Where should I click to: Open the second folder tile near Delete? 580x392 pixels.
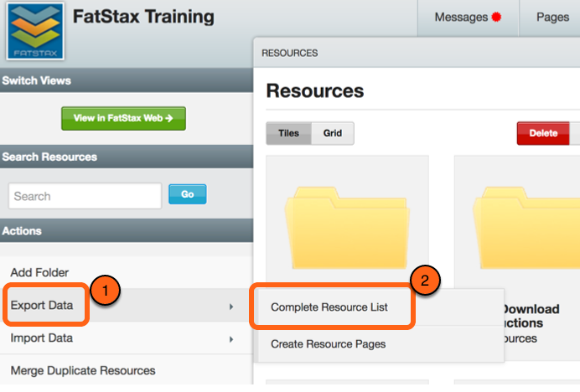click(x=526, y=228)
